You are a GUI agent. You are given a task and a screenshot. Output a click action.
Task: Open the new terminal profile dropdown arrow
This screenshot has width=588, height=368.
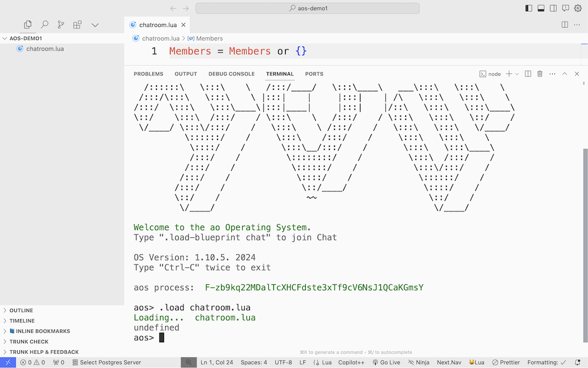[517, 74]
